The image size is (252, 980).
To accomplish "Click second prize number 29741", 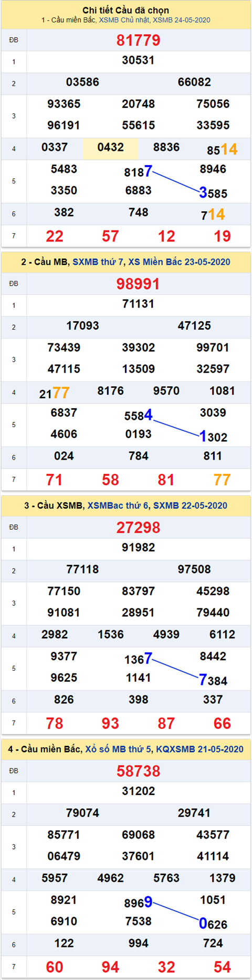I will pos(194,813).
